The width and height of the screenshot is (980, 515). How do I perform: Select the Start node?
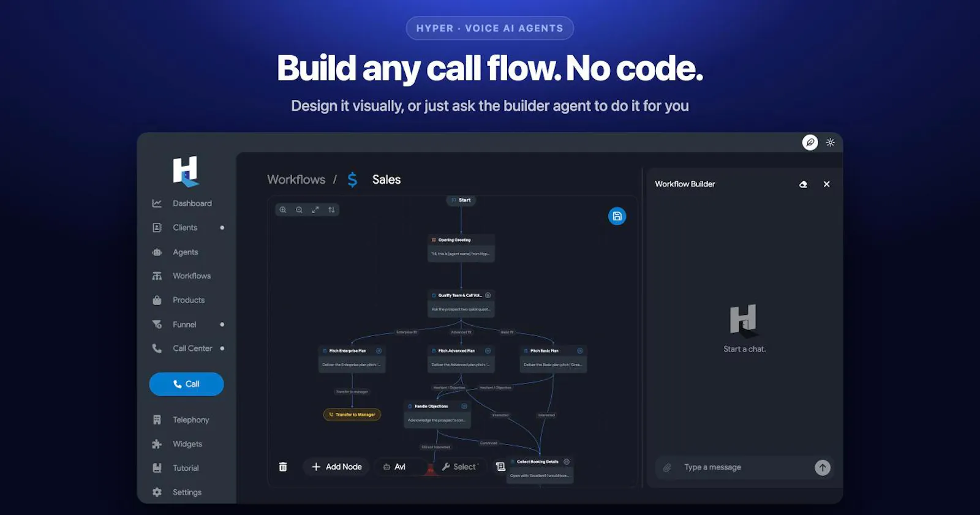tap(461, 200)
